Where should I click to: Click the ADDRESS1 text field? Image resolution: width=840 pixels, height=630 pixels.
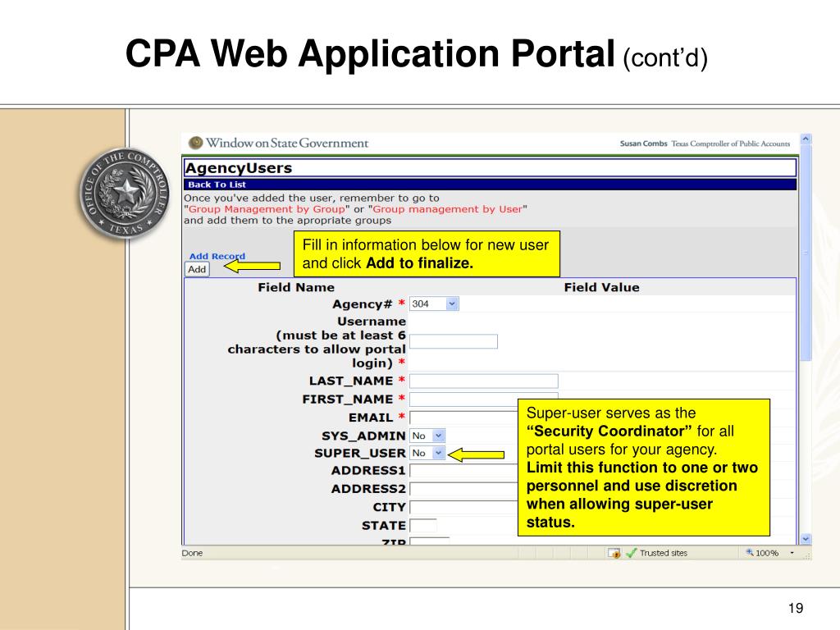(x=463, y=470)
